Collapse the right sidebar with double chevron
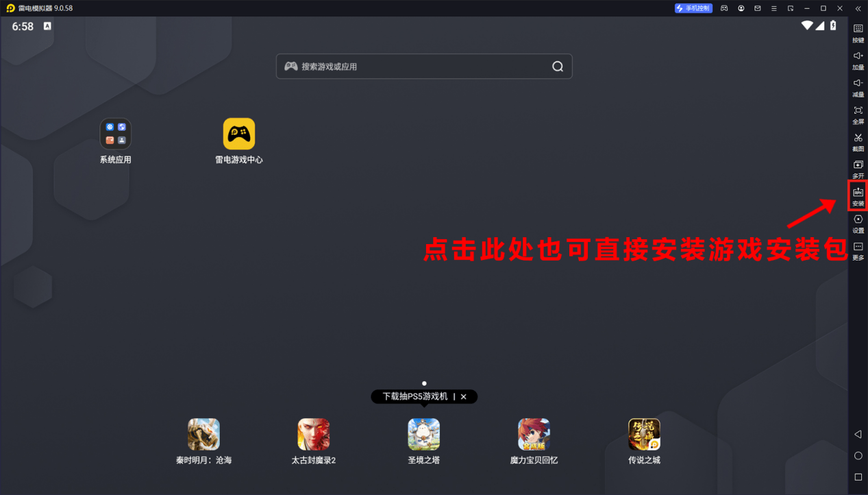 point(858,8)
